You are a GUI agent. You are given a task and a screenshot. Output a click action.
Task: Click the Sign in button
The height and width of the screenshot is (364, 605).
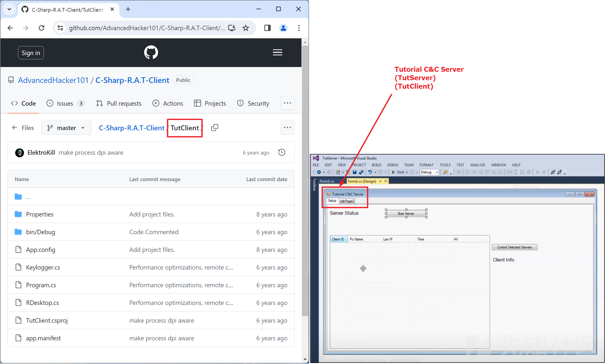click(x=31, y=53)
